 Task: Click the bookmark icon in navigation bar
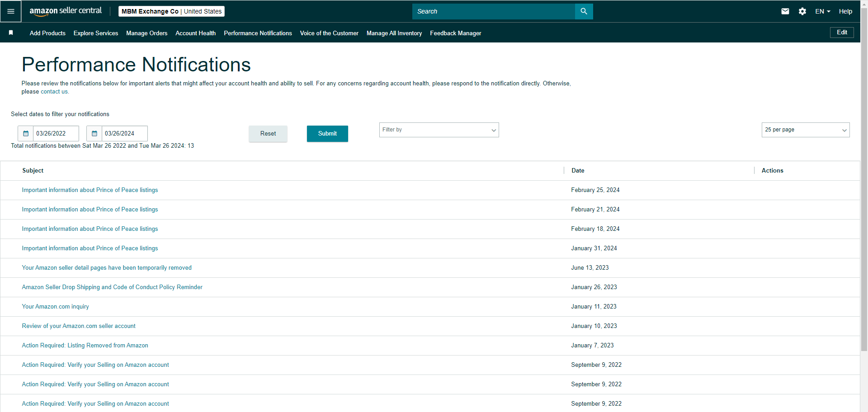pyautogui.click(x=11, y=33)
